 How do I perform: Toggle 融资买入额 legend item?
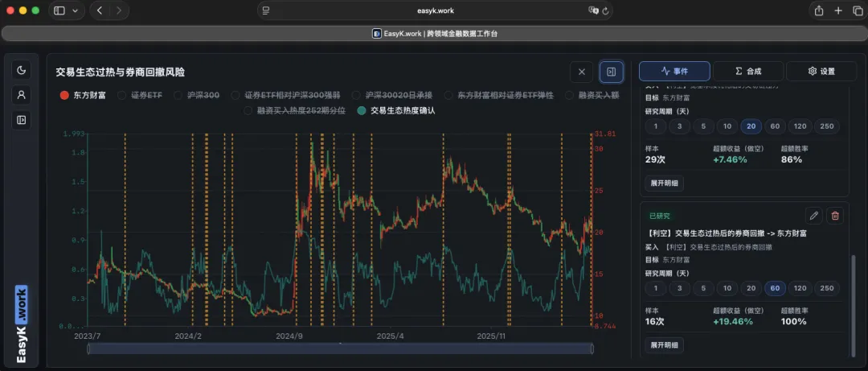[x=592, y=96]
